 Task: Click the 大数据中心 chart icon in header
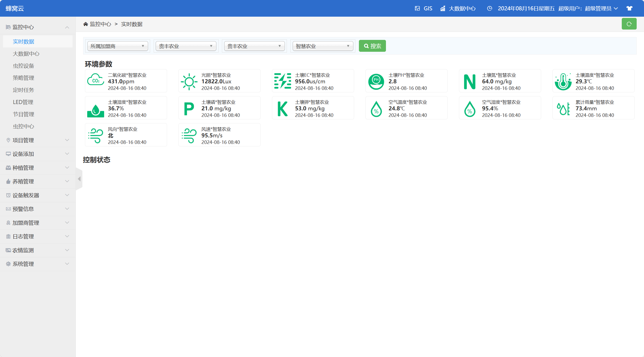[x=443, y=9]
